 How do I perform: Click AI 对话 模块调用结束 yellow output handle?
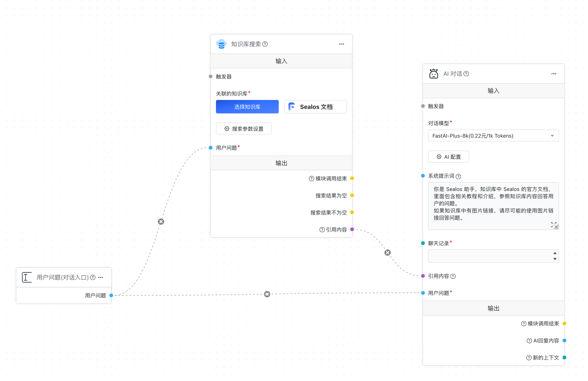click(564, 323)
